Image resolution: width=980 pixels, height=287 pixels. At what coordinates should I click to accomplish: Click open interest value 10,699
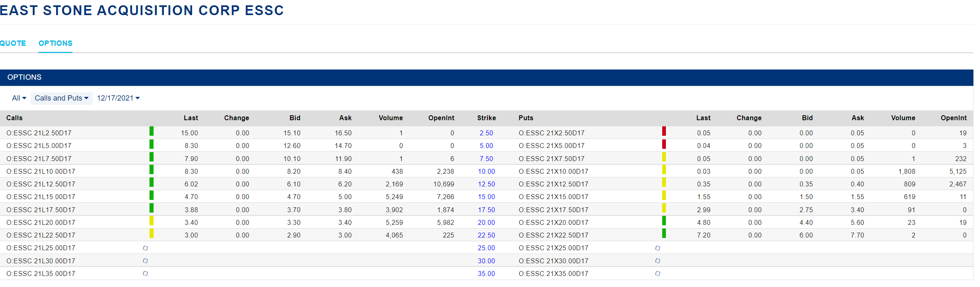point(444,184)
